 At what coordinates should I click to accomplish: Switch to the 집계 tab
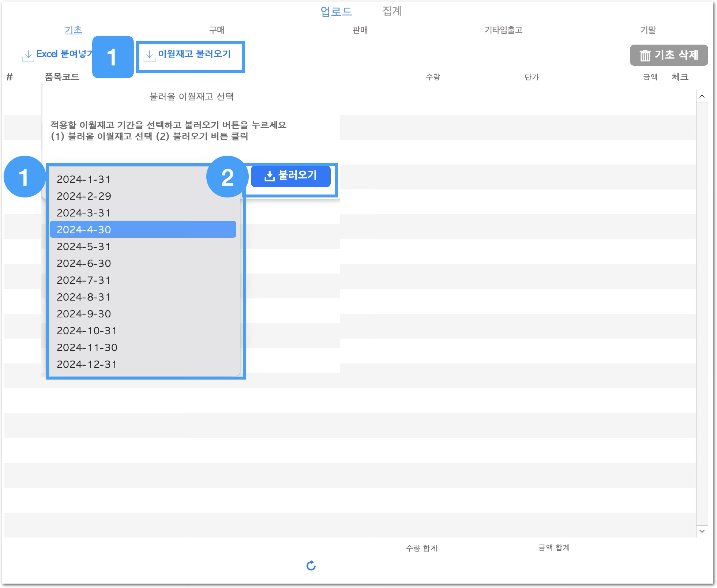[x=392, y=11]
